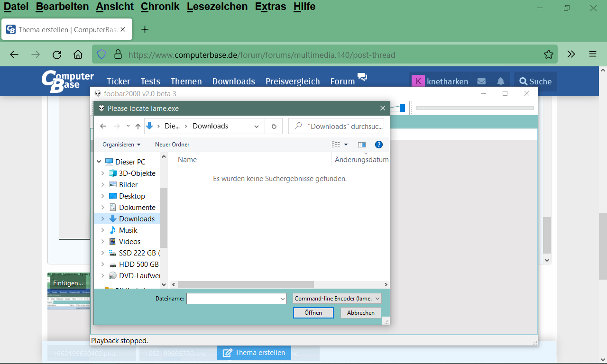Open the Bearbeiten menu
Image resolution: width=607 pixels, height=364 pixels.
pos(62,7)
